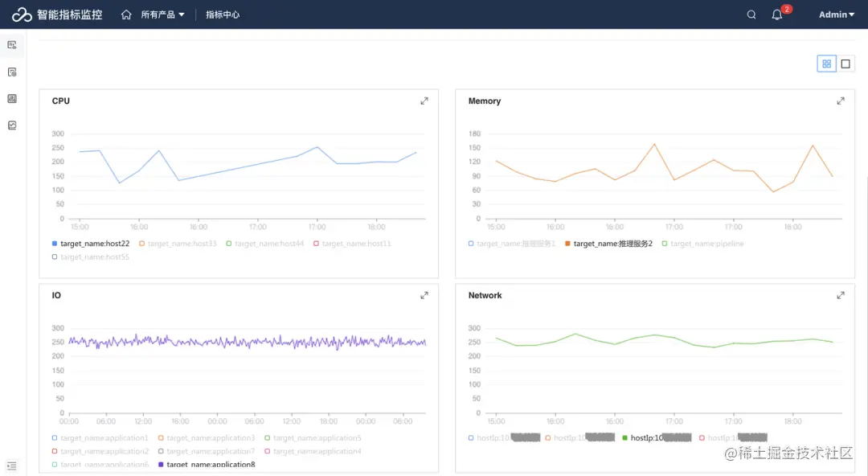
Task: Expand the CPU chart to fullscreen
Action: coord(424,101)
